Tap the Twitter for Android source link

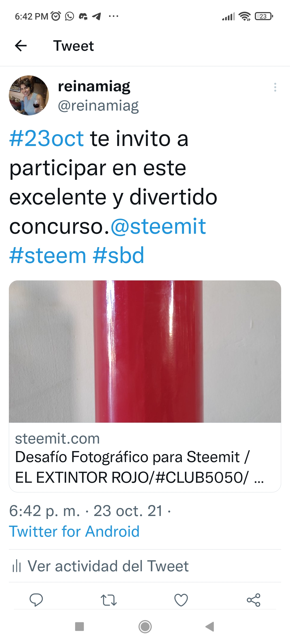tap(74, 531)
